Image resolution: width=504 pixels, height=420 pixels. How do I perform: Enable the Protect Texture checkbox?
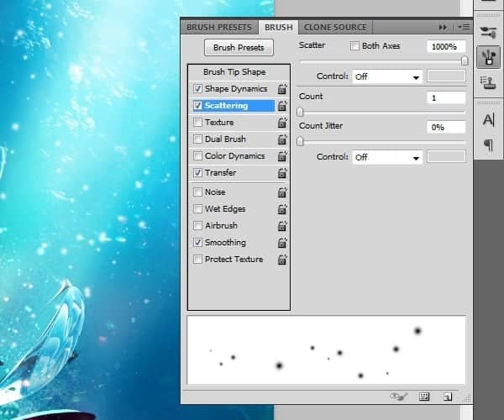[197, 259]
